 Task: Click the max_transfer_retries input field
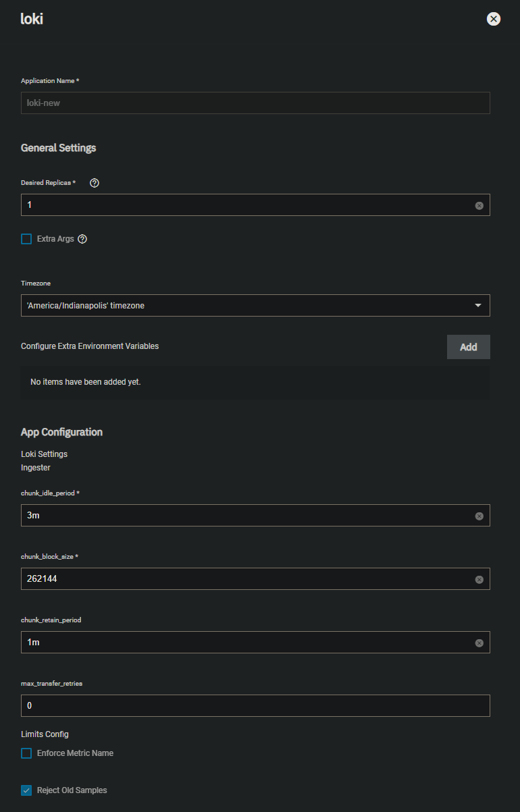255,706
